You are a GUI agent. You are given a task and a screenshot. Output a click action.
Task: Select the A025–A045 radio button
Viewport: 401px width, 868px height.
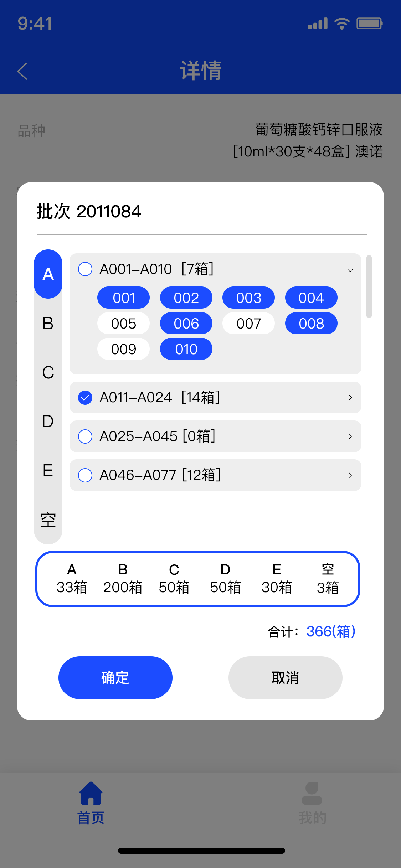click(x=85, y=436)
